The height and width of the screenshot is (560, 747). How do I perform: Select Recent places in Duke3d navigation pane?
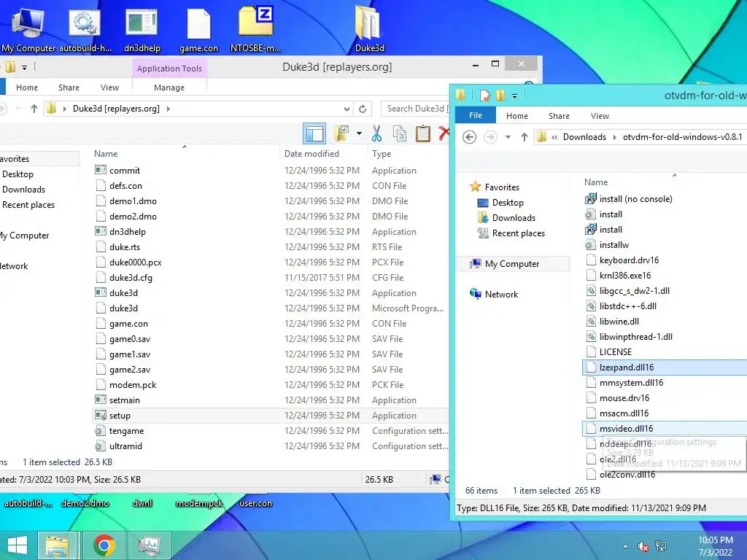(28, 205)
